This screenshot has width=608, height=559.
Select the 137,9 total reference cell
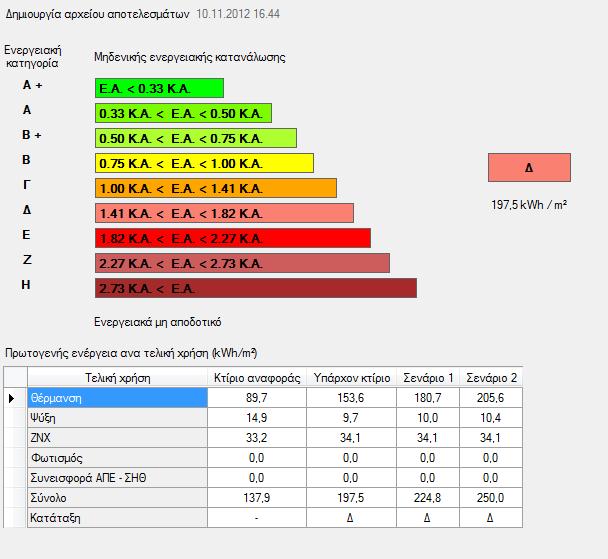pyautogui.click(x=257, y=498)
